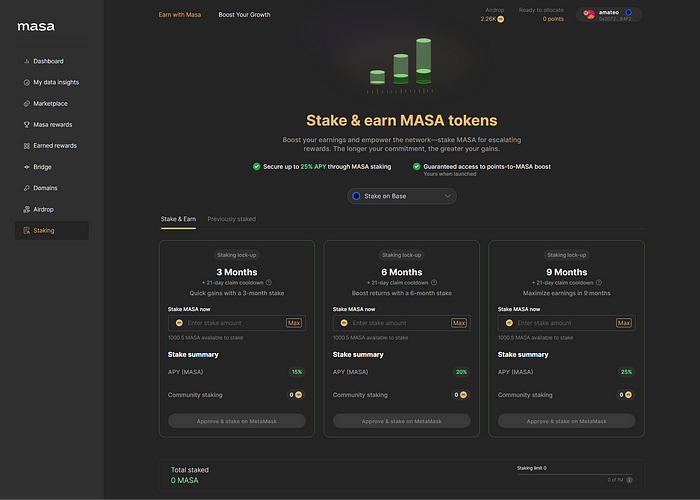Viewport: 700px width, 500px height.
Task: Click the 0 MASA total staked value
Action: 184,480
